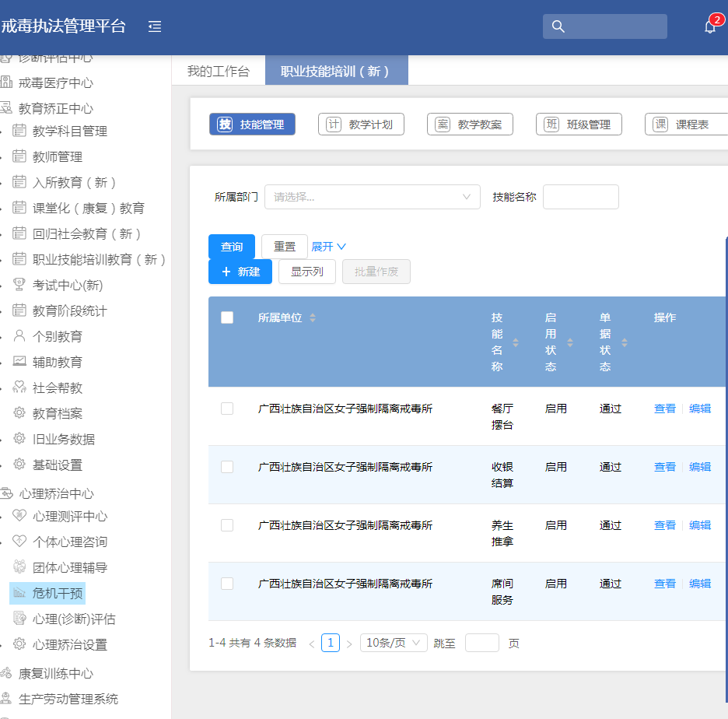Viewport: 728px width, 719px height.
Task: Click trophy icon beside 考试中心(新)
Action: point(19,284)
